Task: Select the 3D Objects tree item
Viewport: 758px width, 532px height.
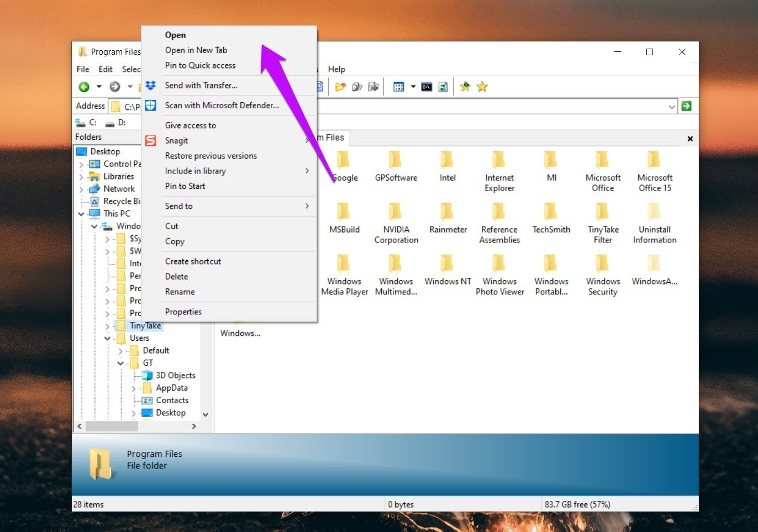Action: (x=175, y=376)
